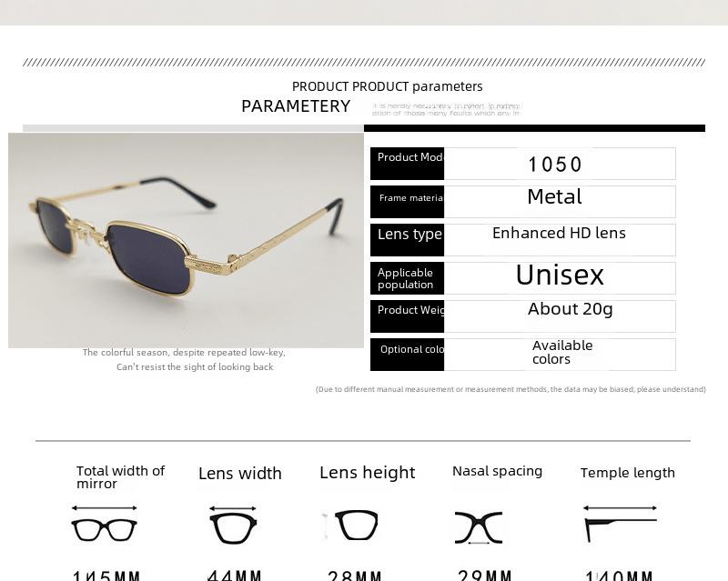Select the Frame material label cell
Screen dimensions: 728x581
407,202
